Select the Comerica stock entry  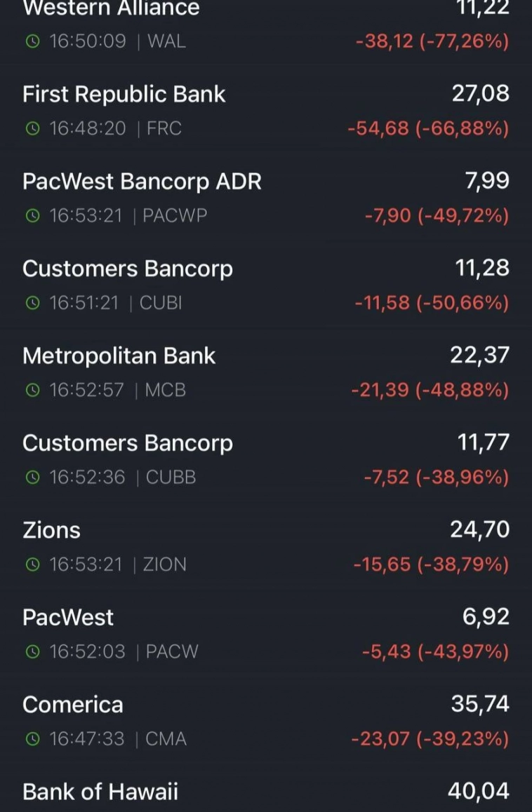point(72,705)
